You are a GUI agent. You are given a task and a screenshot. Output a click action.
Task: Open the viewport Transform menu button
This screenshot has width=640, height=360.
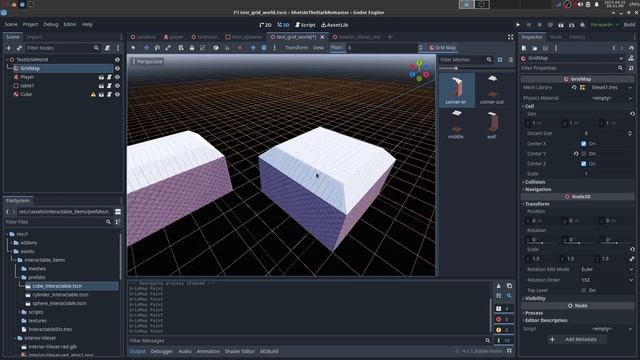[296, 48]
